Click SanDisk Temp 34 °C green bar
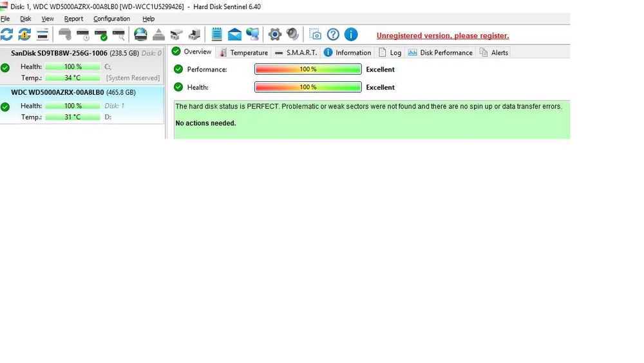The image size is (644, 363). coord(73,78)
